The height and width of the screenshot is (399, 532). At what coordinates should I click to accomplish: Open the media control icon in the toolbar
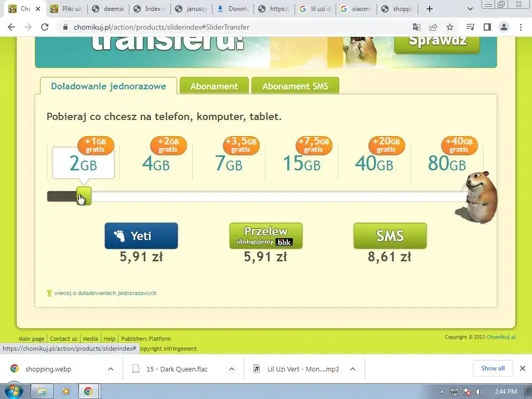point(471,27)
